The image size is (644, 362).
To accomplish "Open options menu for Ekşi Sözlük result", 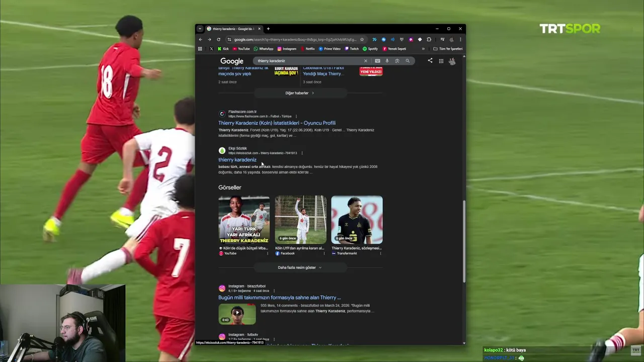I will [x=302, y=153].
